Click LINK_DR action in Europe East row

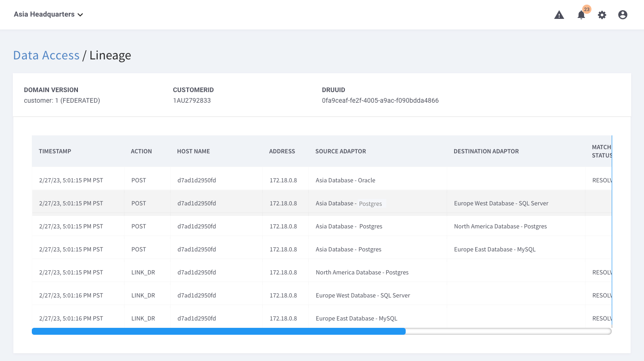tap(143, 318)
